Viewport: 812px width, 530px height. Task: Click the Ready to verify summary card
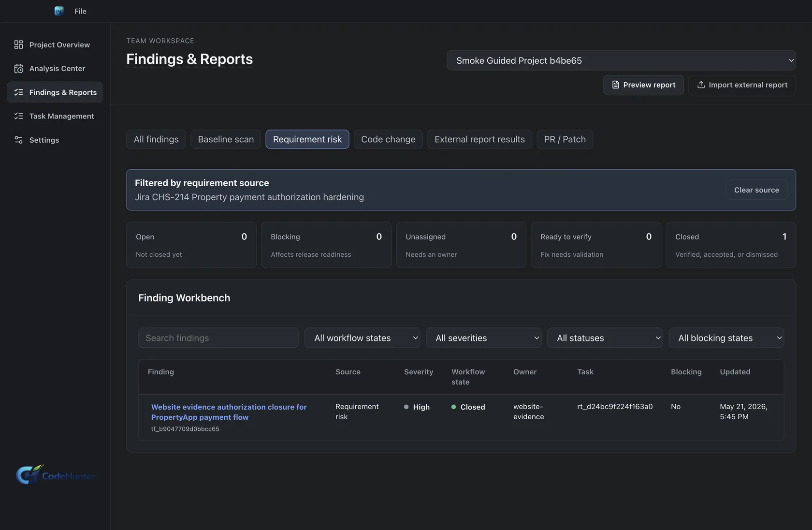coord(596,245)
